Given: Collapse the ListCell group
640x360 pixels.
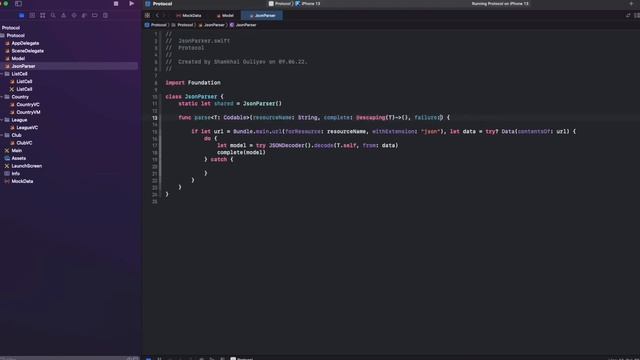Looking at the screenshot, I should coord(2,74).
